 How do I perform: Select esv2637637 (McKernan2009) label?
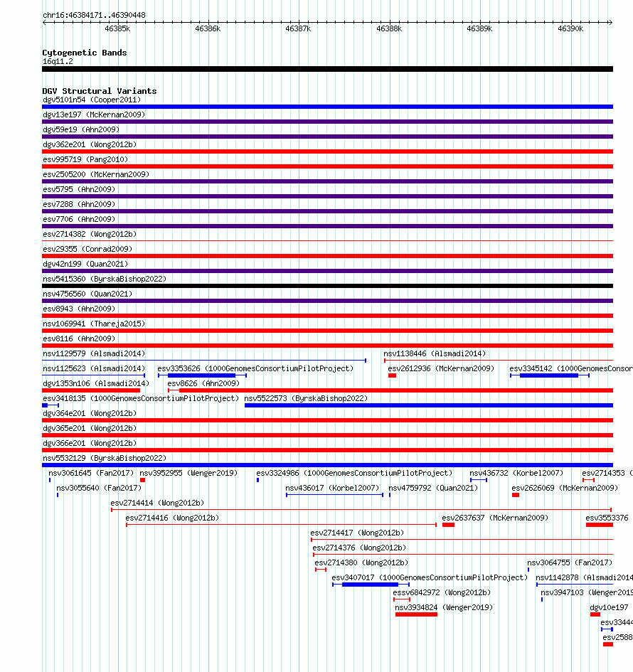click(495, 518)
